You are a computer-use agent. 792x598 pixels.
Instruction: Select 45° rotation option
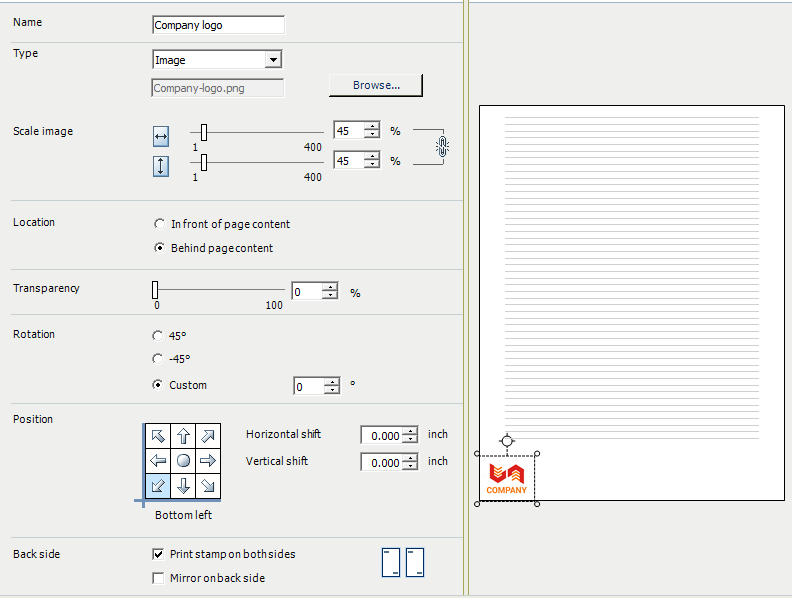tap(158, 335)
